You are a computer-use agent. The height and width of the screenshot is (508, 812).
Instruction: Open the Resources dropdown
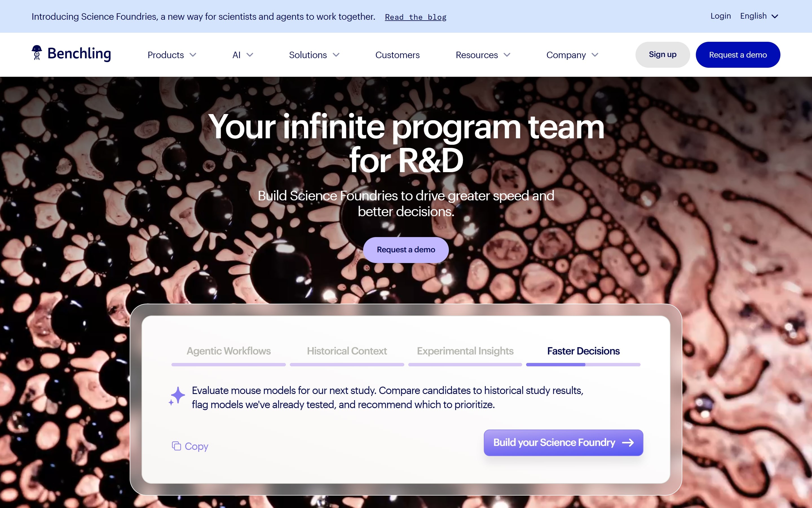click(483, 55)
